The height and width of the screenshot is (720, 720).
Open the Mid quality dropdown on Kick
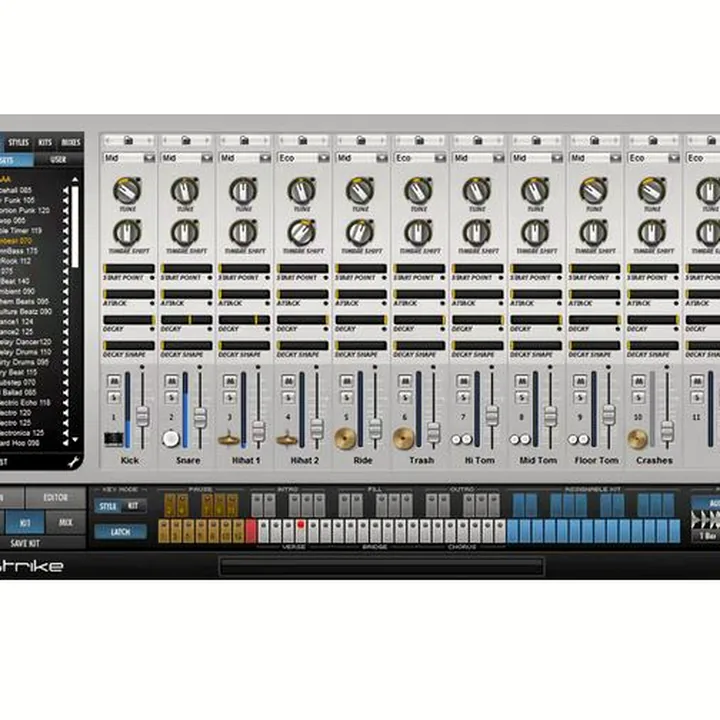[x=129, y=158]
